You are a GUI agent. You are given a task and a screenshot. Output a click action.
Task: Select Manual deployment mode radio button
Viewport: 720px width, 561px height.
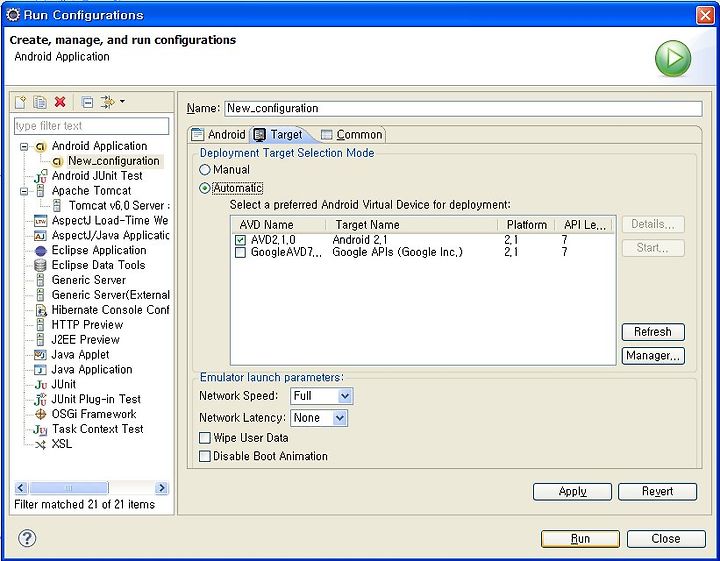(205, 170)
